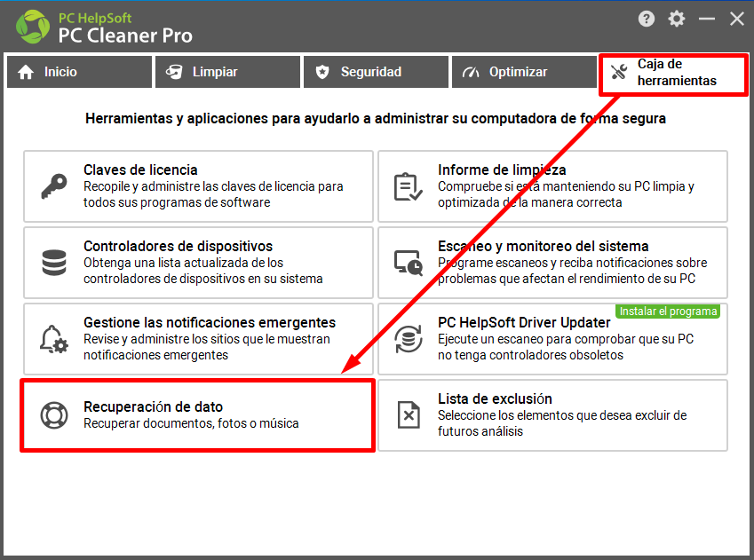Click the PC Cleaner Pro leaf logo
The width and height of the screenshot is (754, 560).
pyautogui.click(x=33, y=27)
